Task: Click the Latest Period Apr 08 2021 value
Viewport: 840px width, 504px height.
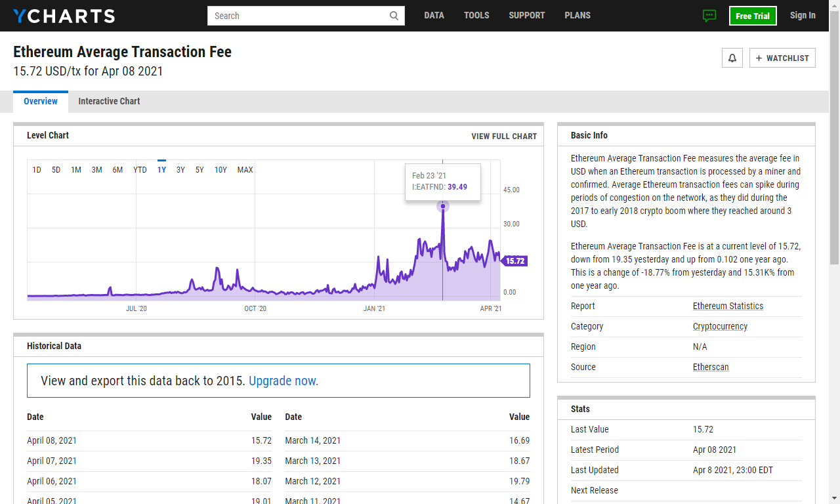Action: coord(715,450)
